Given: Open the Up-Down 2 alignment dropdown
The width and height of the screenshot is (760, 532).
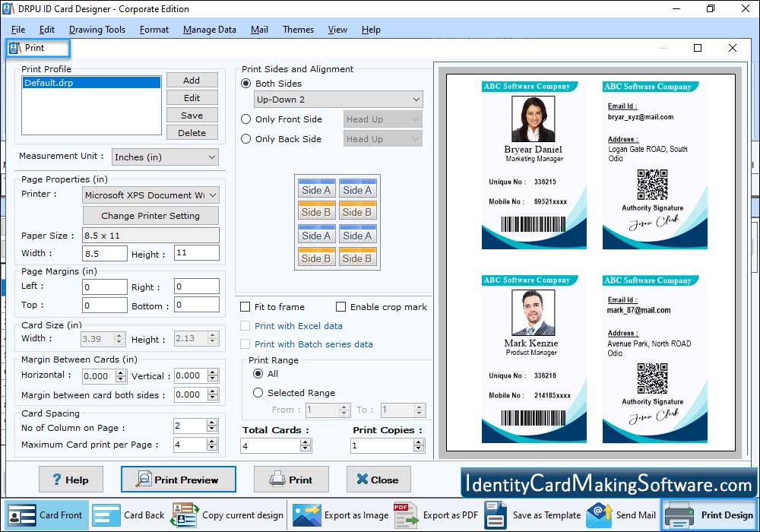Looking at the screenshot, I should pos(338,100).
